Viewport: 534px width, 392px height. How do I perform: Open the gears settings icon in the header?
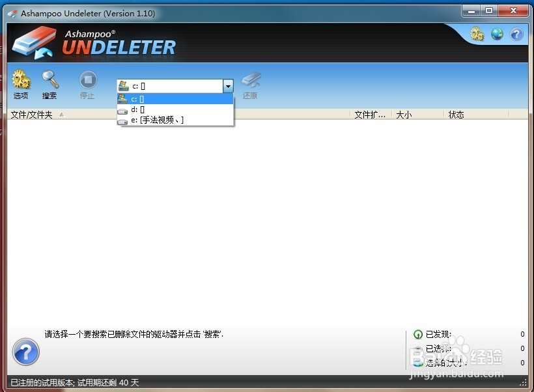(476, 34)
